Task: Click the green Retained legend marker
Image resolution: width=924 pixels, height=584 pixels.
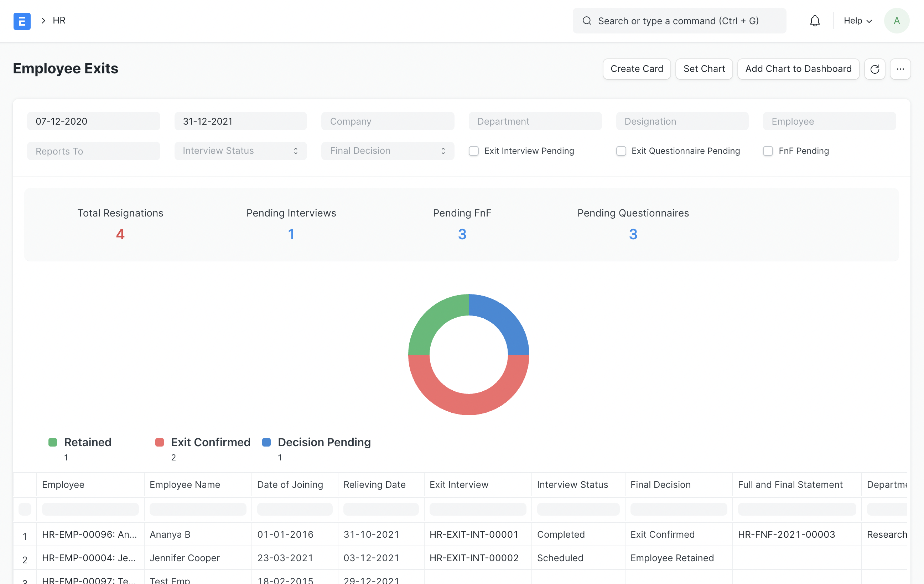Action: (x=53, y=442)
